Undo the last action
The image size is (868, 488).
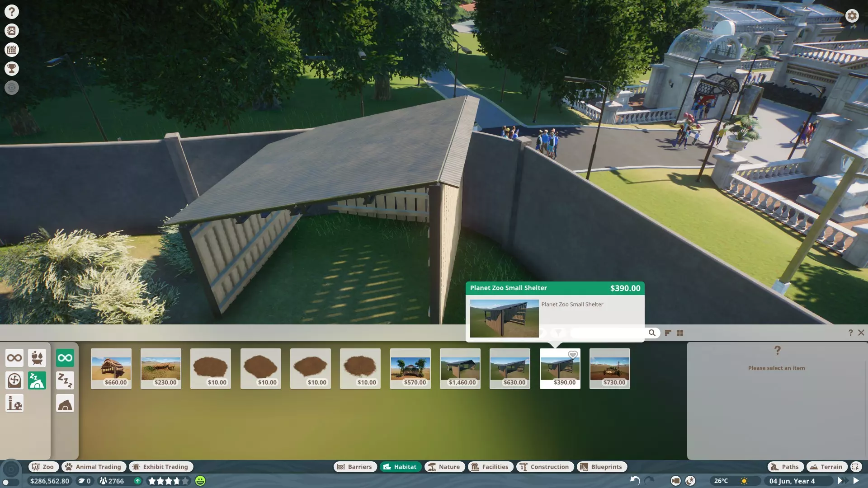(x=635, y=481)
